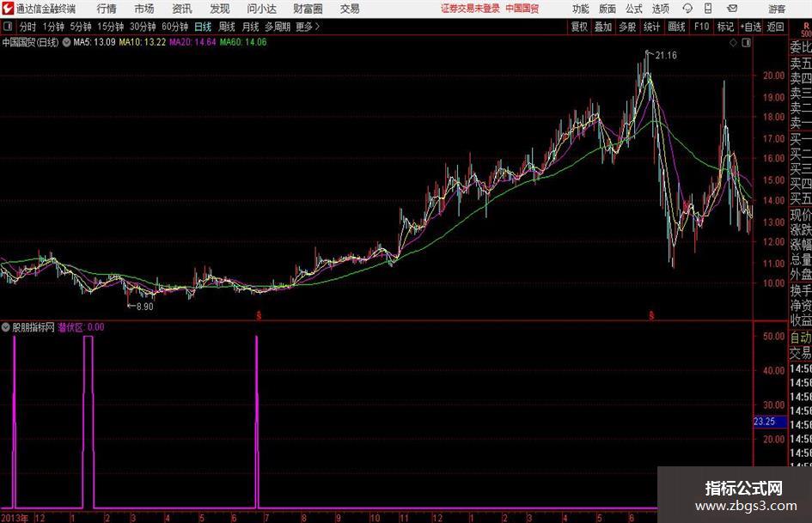
Task: Toggle the left panel icon in period bar
Action: coord(8,27)
